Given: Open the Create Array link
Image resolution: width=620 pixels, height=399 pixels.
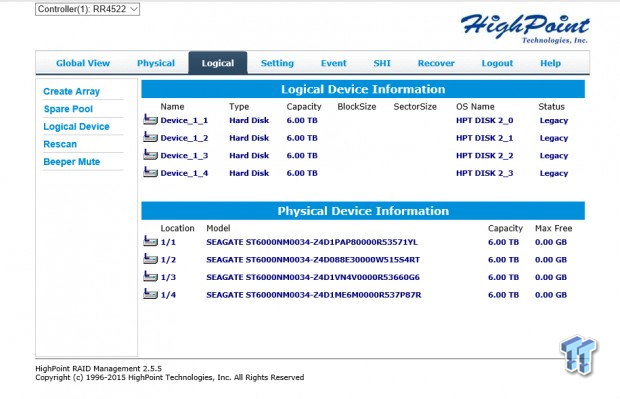Looking at the screenshot, I should [72, 91].
